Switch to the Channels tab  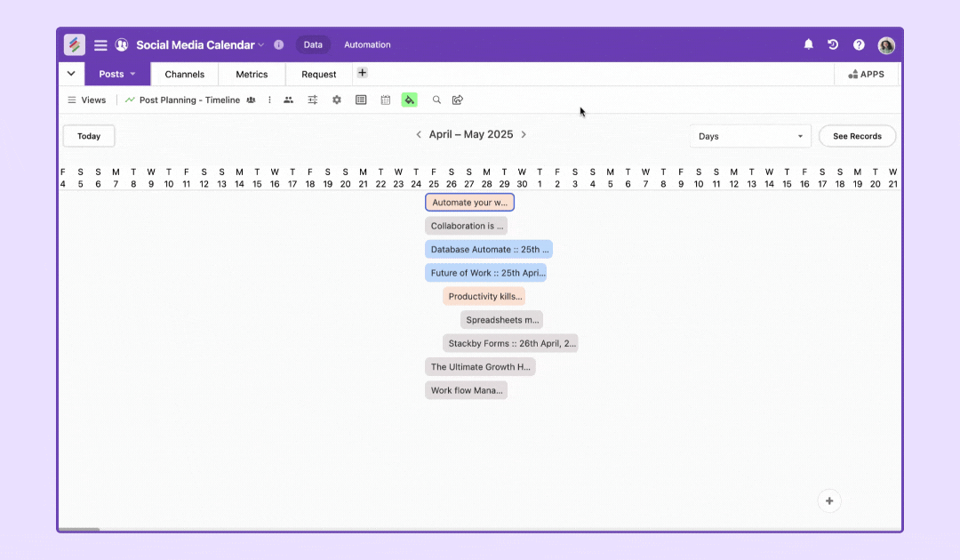click(184, 75)
